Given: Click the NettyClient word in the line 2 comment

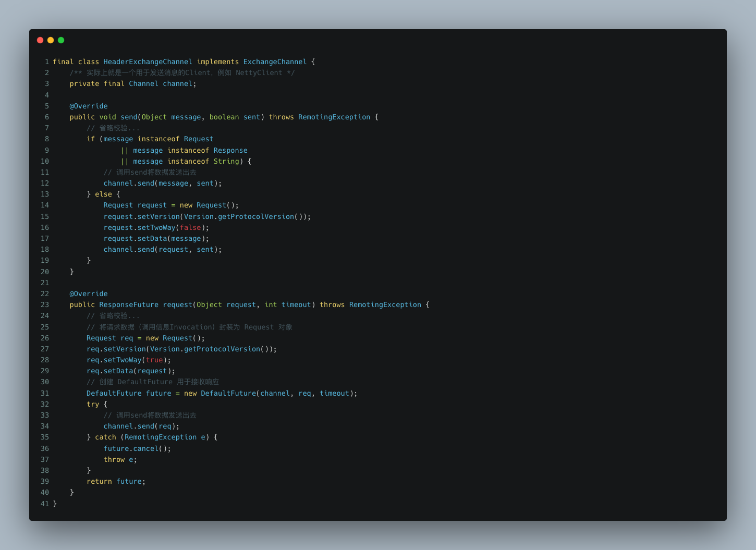Looking at the screenshot, I should (x=259, y=72).
